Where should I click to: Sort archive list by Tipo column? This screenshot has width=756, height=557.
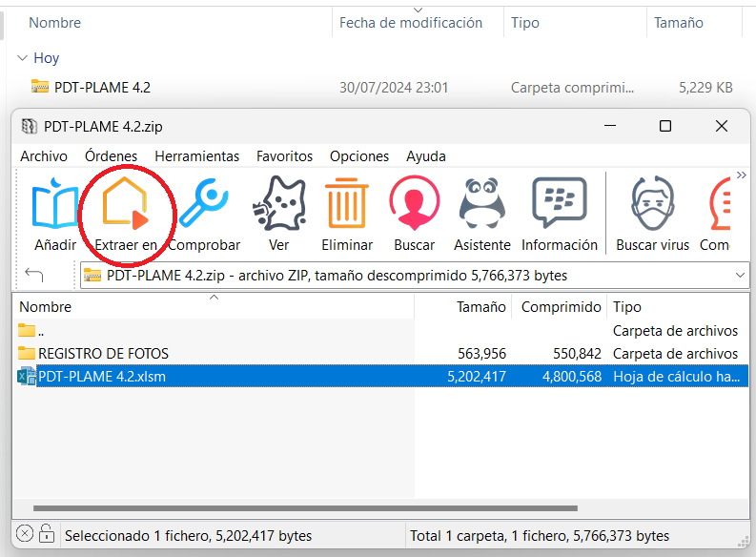(x=678, y=307)
